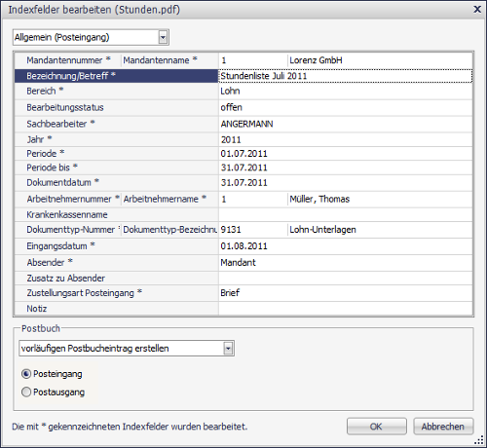Click the Bereich value Lohn
This screenshot has width=487, height=448.
[x=346, y=92]
